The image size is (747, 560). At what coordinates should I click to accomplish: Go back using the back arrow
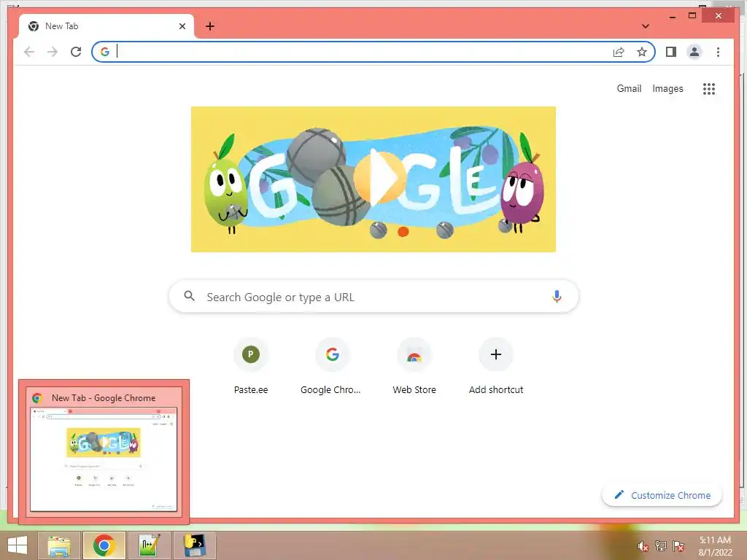click(29, 52)
